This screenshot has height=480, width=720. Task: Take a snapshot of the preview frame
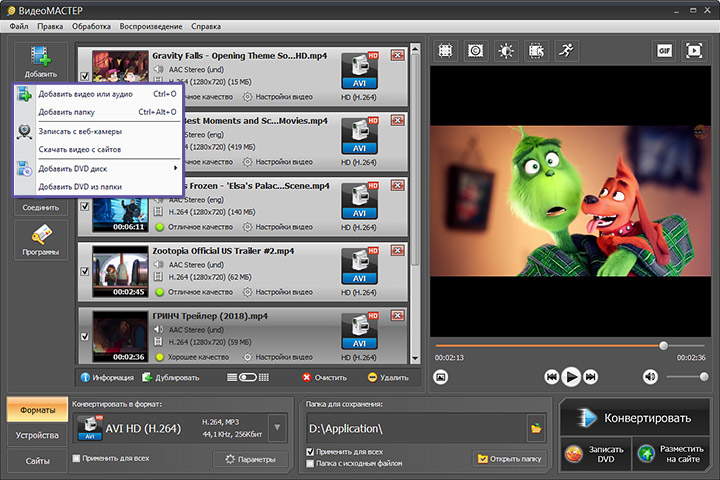441,377
